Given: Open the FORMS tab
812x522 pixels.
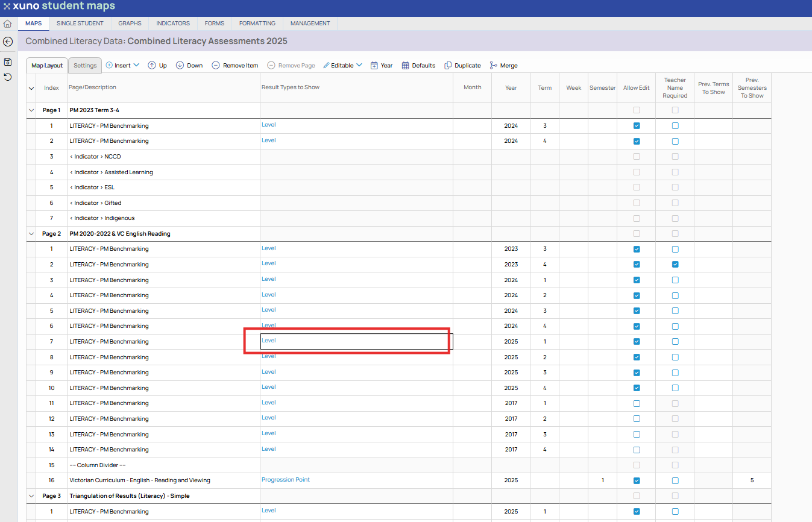Looking at the screenshot, I should pyautogui.click(x=215, y=24).
